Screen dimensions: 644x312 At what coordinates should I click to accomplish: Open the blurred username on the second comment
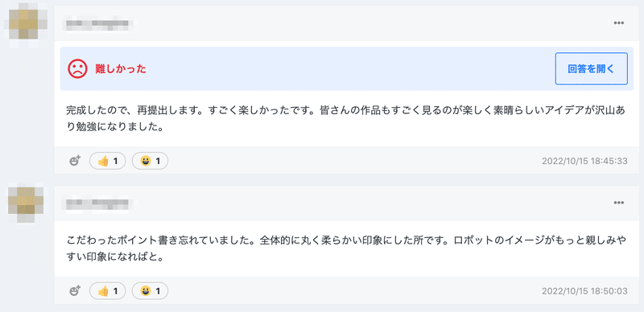coord(97,203)
